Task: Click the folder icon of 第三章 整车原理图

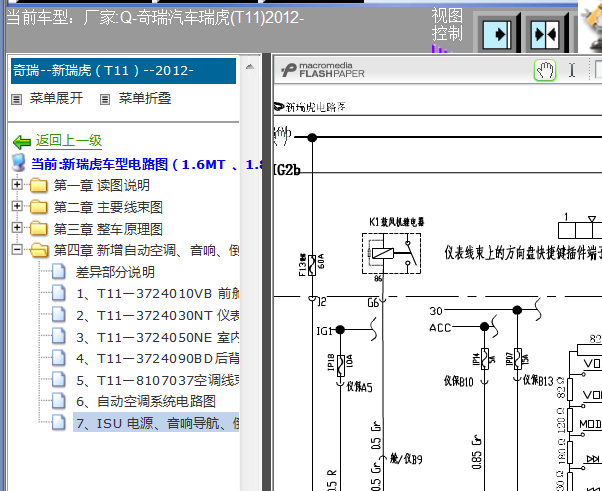Action: 39,228
